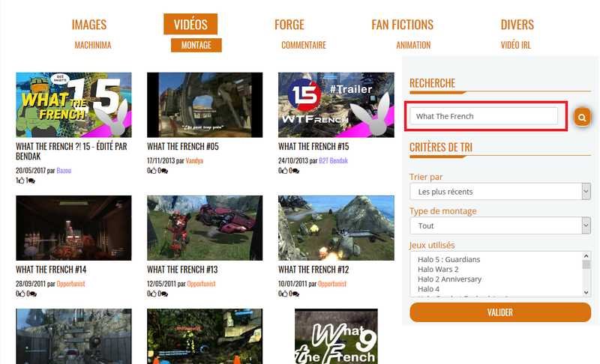The image size is (600, 364).
Task: Click thumbs-up icon under What The French #12
Action: (x=284, y=294)
